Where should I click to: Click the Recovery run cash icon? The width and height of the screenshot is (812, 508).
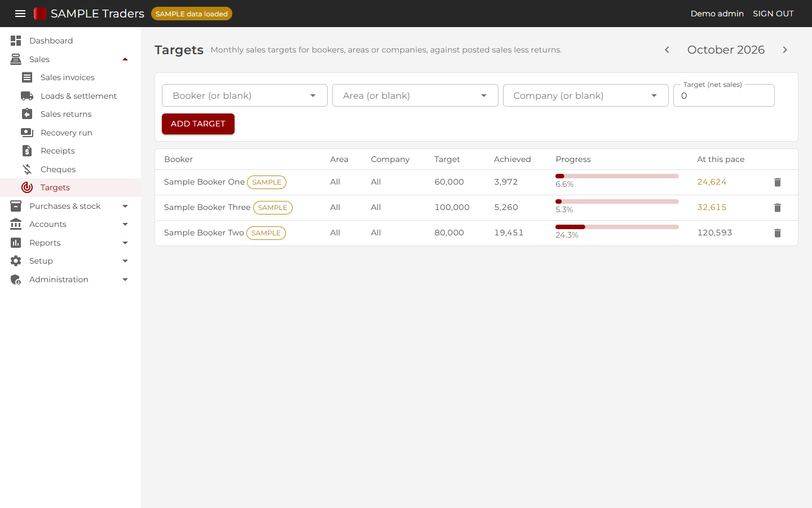click(27, 133)
